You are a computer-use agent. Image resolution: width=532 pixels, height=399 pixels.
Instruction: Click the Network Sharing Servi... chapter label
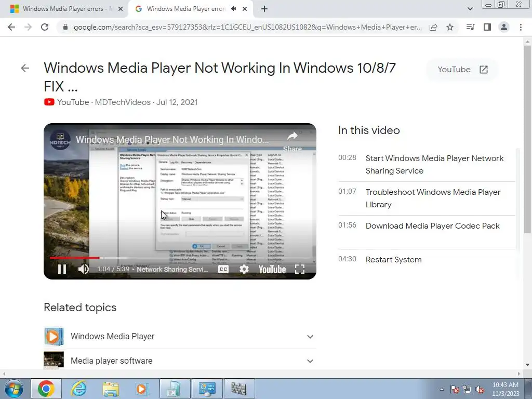pyautogui.click(x=172, y=269)
